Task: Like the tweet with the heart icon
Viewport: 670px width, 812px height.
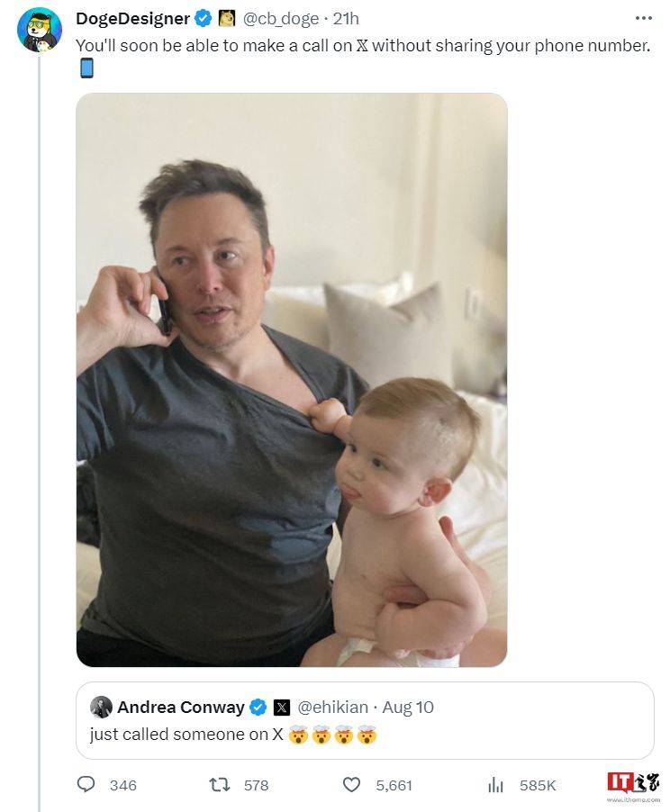Action: tap(352, 785)
